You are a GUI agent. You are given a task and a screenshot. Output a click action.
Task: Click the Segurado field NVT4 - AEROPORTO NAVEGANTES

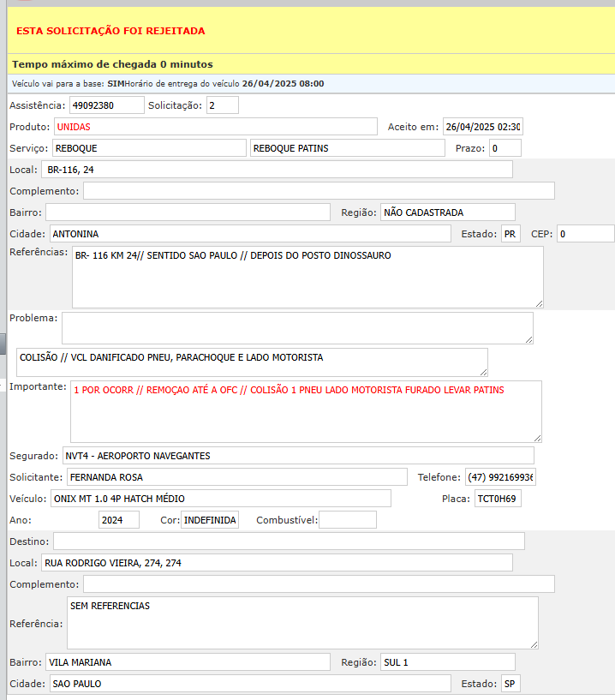(298, 456)
